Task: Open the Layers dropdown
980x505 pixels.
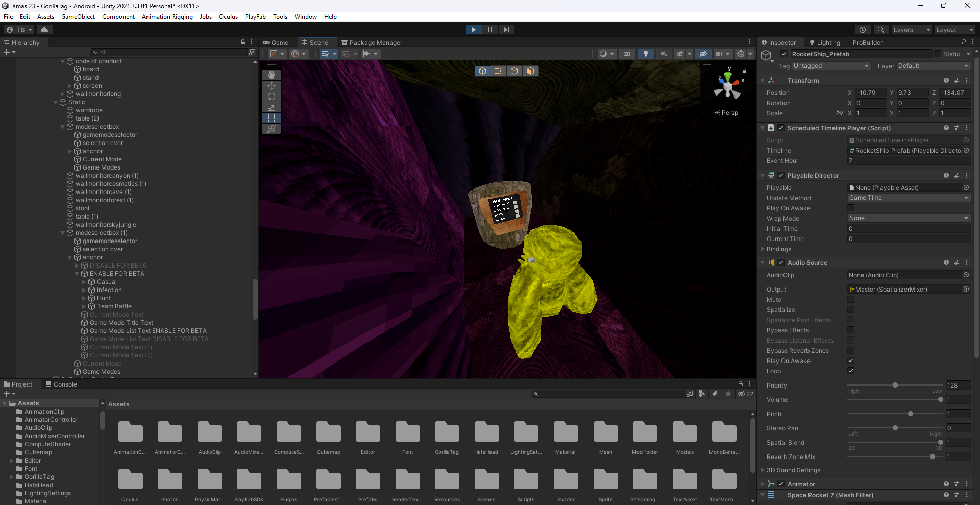Action: tap(912, 30)
